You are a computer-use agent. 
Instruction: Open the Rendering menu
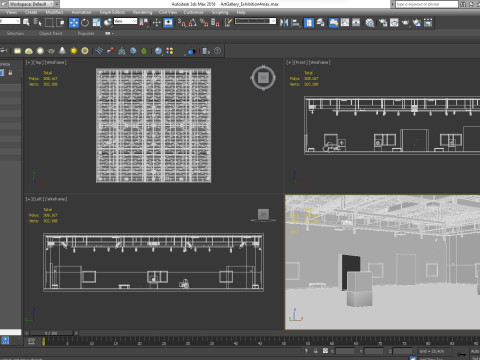[142, 12]
